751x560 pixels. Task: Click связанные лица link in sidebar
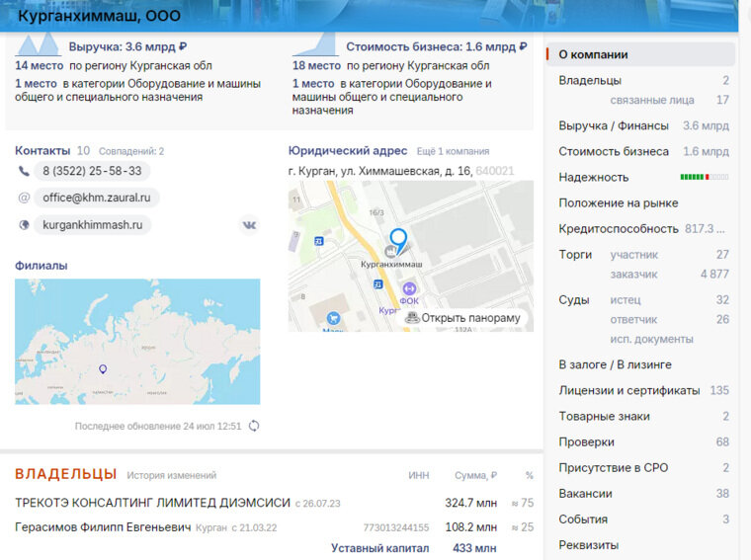pos(652,100)
